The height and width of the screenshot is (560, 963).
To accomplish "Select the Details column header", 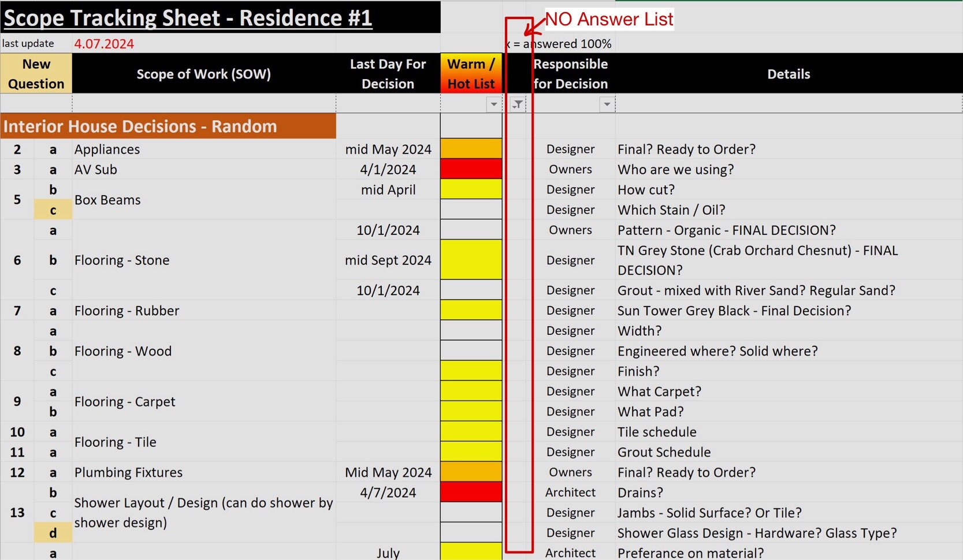I will pos(789,73).
